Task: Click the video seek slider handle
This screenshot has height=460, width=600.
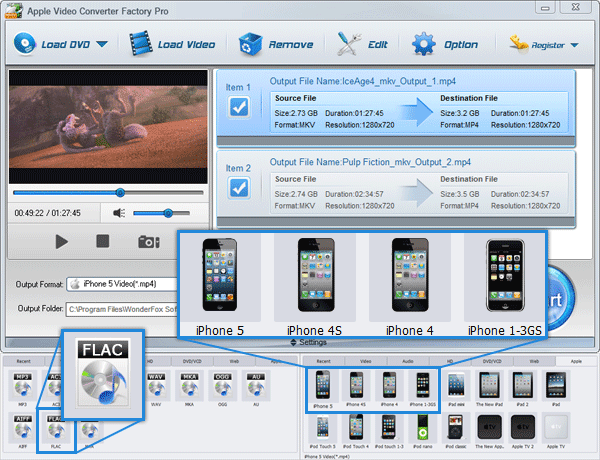Action: (120, 192)
